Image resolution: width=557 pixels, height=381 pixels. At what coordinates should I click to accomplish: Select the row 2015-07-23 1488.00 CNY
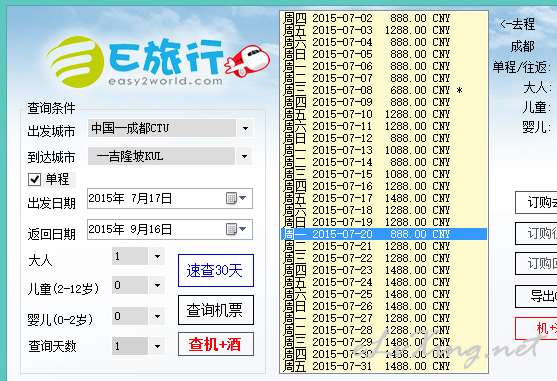(x=384, y=270)
